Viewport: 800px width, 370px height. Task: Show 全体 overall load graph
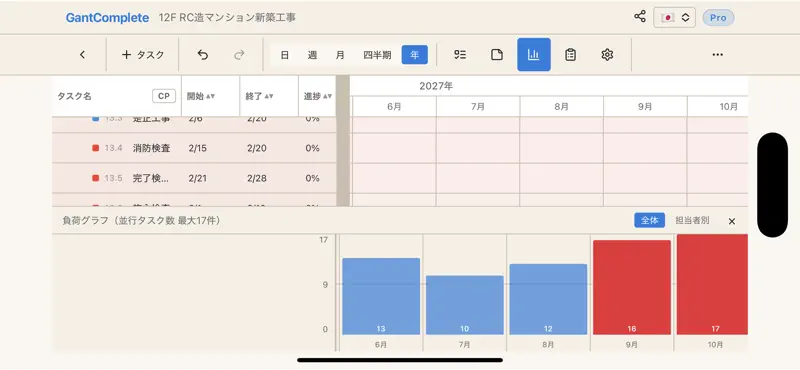(650, 220)
